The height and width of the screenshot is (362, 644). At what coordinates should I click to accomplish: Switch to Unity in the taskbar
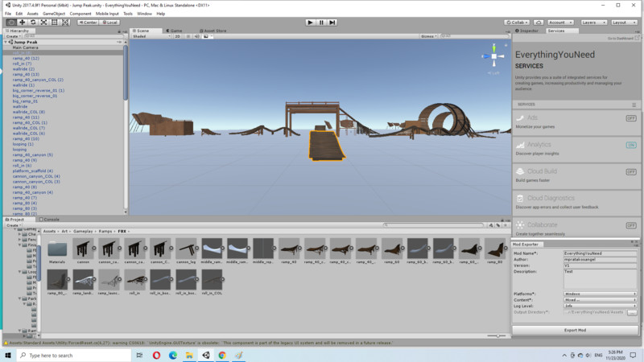[206, 355]
